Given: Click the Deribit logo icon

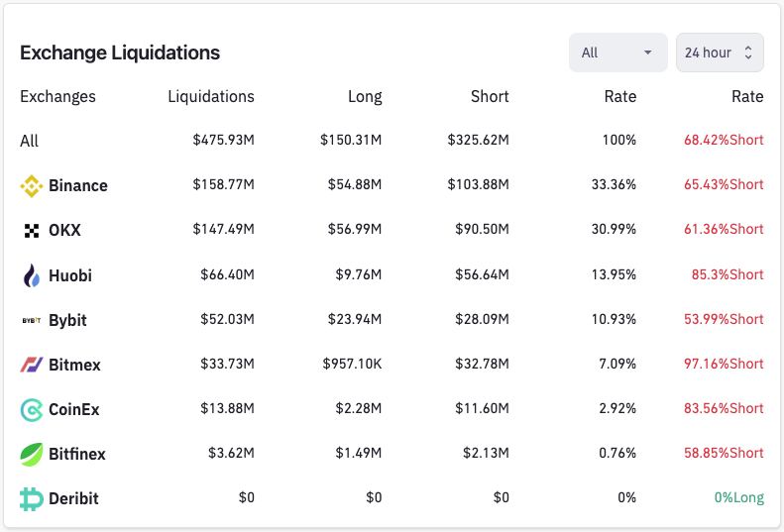Looking at the screenshot, I should pyautogui.click(x=32, y=498).
